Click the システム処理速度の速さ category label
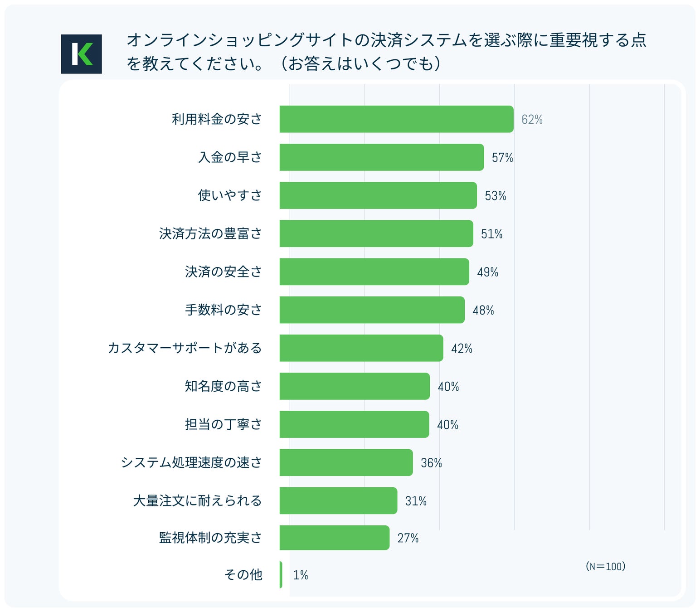The image size is (700, 612). pyautogui.click(x=191, y=462)
